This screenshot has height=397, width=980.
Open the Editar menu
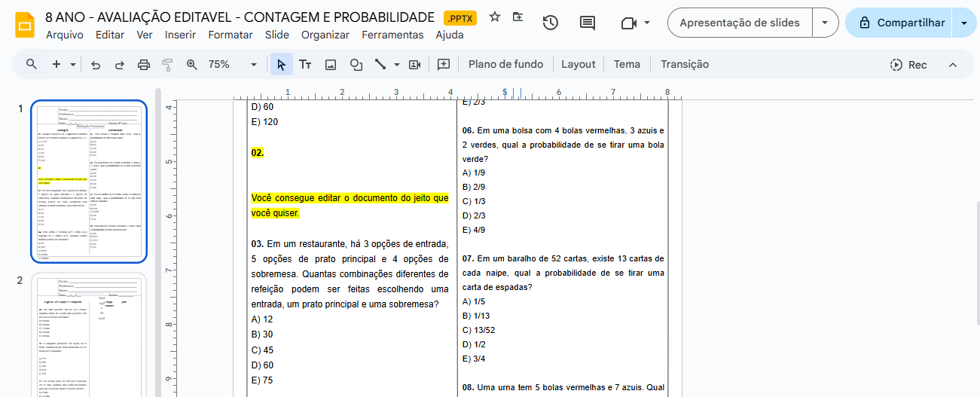111,35
